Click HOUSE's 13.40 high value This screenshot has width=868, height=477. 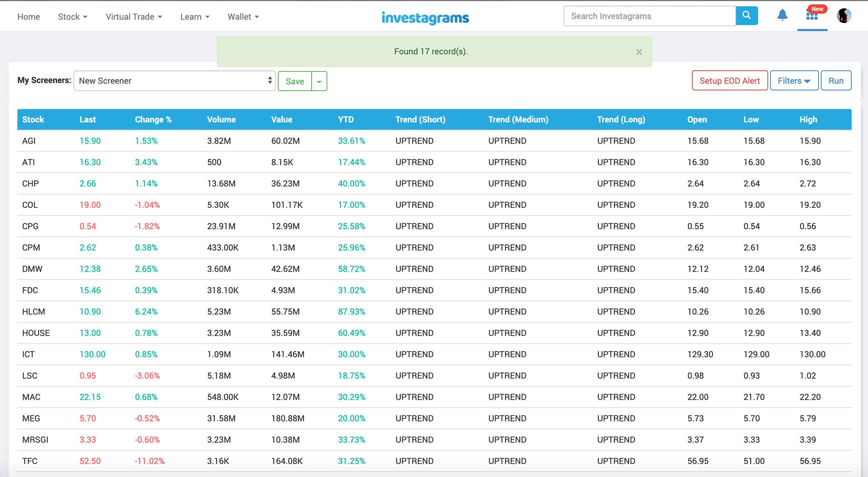[810, 333]
